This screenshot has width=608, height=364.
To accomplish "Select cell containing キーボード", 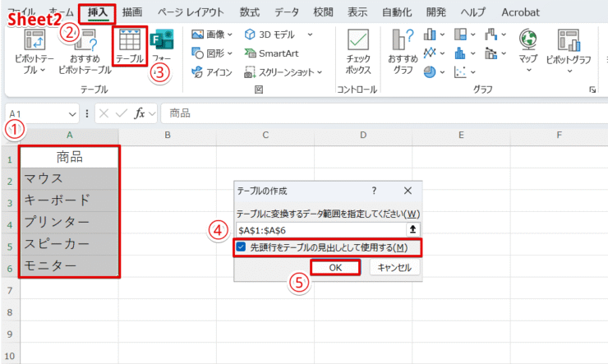I will point(69,200).
